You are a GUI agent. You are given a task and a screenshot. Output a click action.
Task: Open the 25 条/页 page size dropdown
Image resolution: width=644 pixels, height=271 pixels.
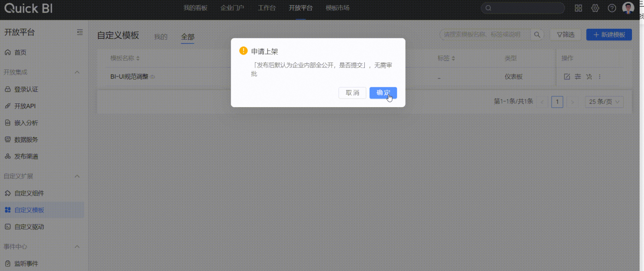pos(604,102)
